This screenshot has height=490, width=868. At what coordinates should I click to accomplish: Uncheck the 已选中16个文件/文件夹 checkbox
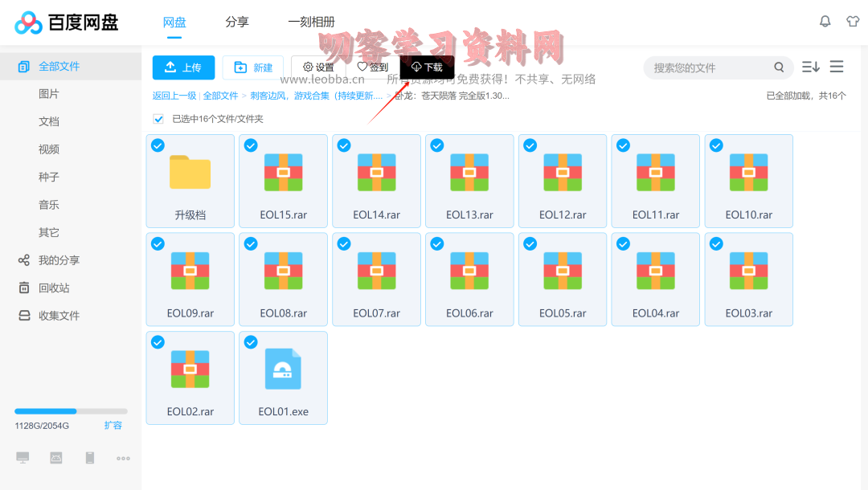(158, 118)
